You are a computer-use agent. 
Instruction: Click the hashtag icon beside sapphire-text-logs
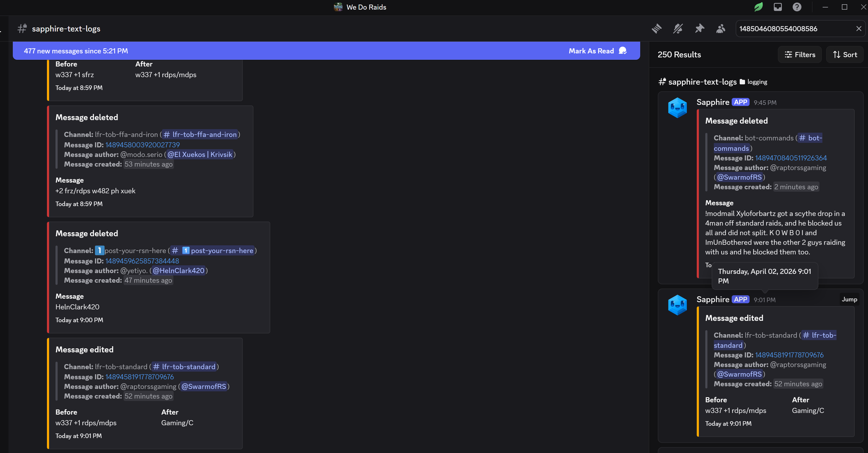tap(22, 28)
